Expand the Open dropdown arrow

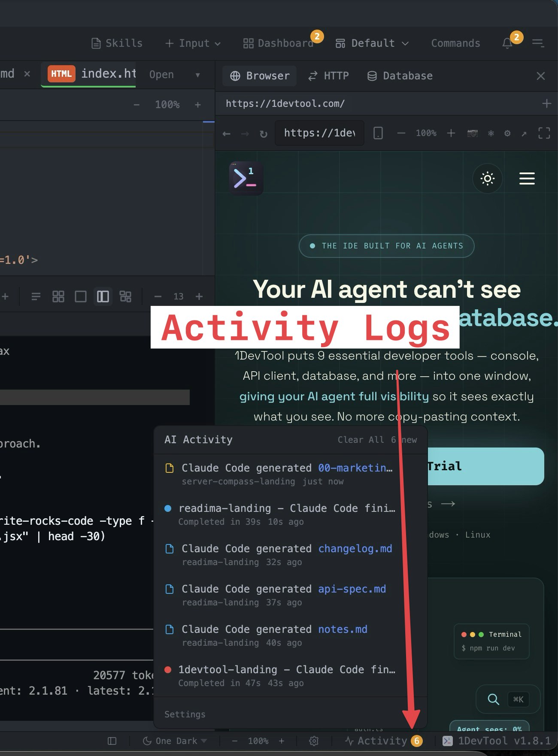pyautogui.click(x=197, y=75)
